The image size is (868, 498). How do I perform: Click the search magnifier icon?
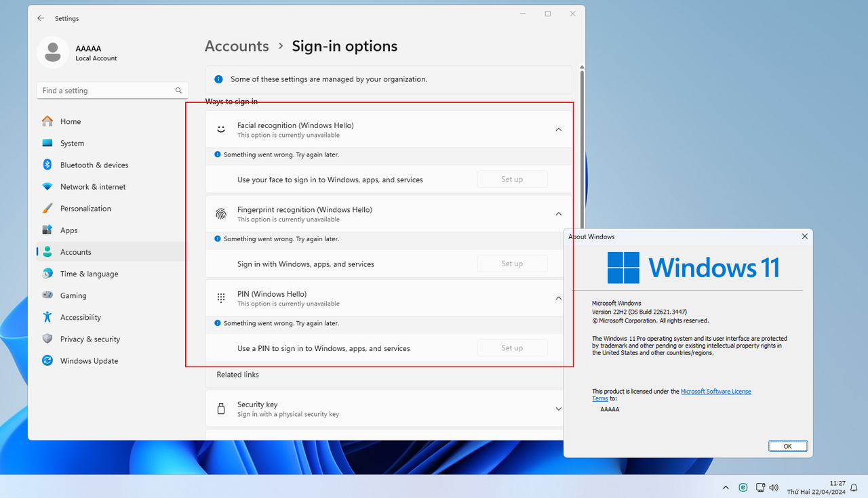(178, 90)
